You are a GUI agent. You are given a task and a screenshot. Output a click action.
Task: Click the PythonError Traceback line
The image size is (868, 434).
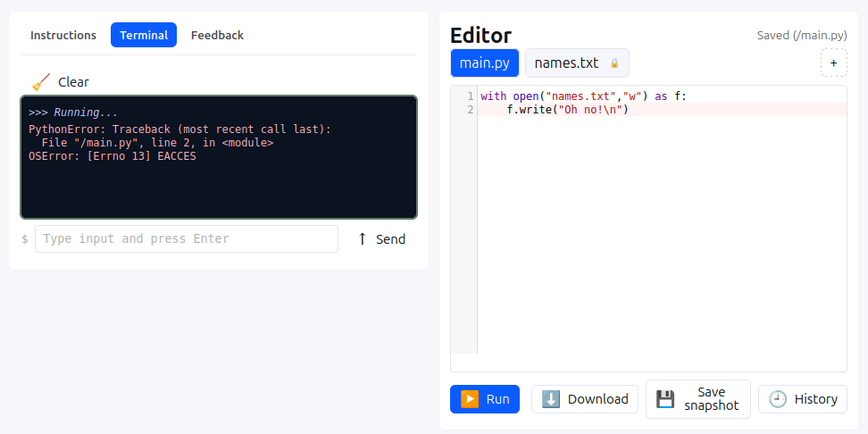pos(179,129)
